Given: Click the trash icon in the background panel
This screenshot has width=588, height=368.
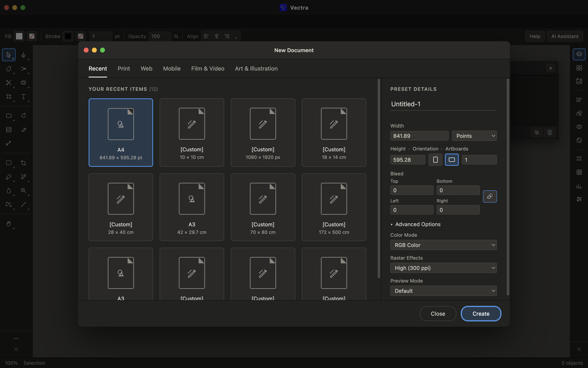Looking at the screenshot, I should coord(550,132).
